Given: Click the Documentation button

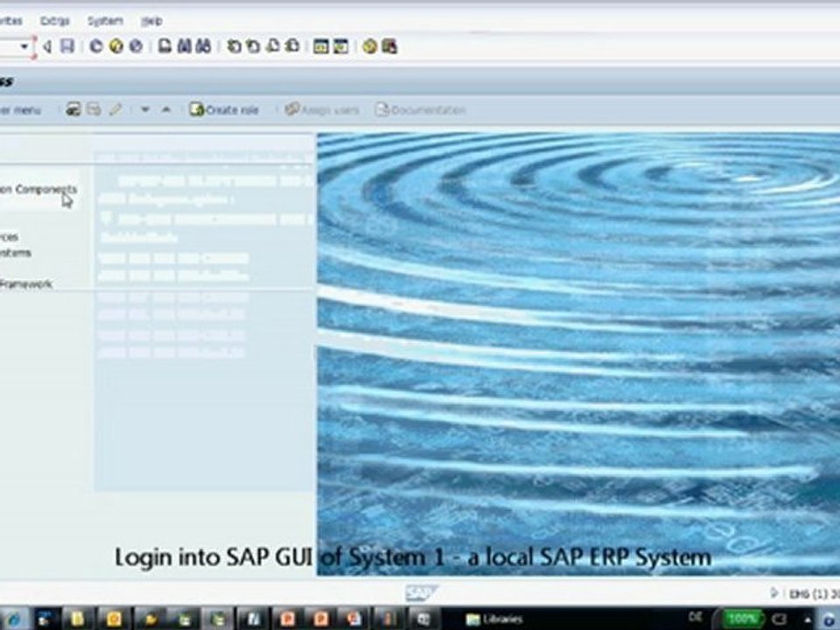Looking at the screenshot, I should pos(421,110).
